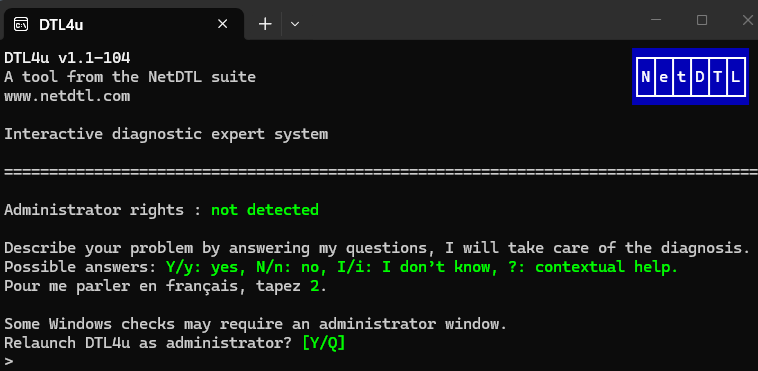This screenshot has height=371, width=758.
Task: Click the NetDTL logo
Action: pos(690,76)
